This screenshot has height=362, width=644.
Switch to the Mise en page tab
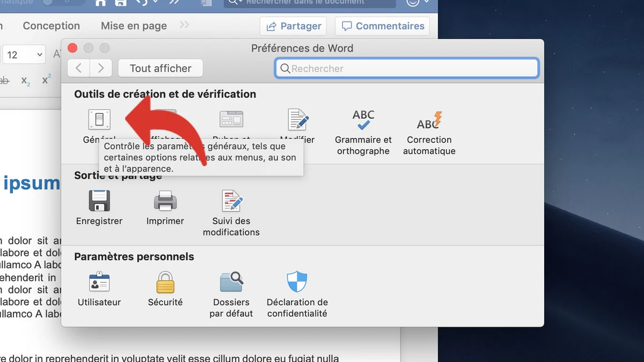(x=134, y=26)
